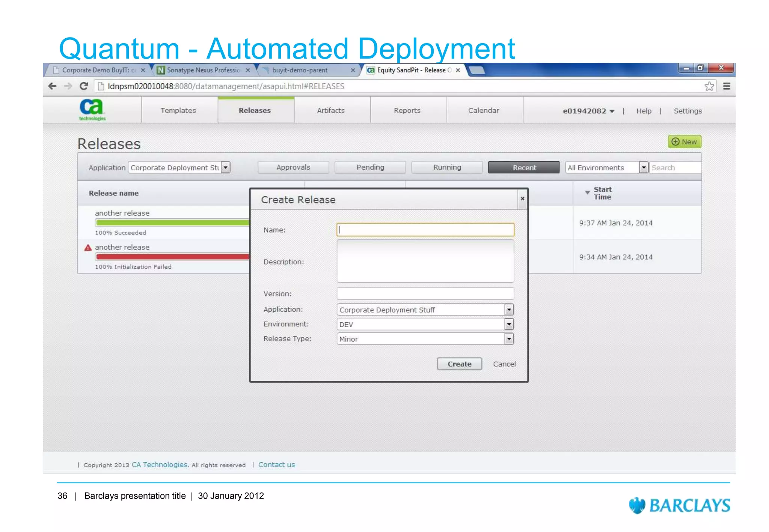Click the red Initialization Failed progress bar

[x=172, y=257]
